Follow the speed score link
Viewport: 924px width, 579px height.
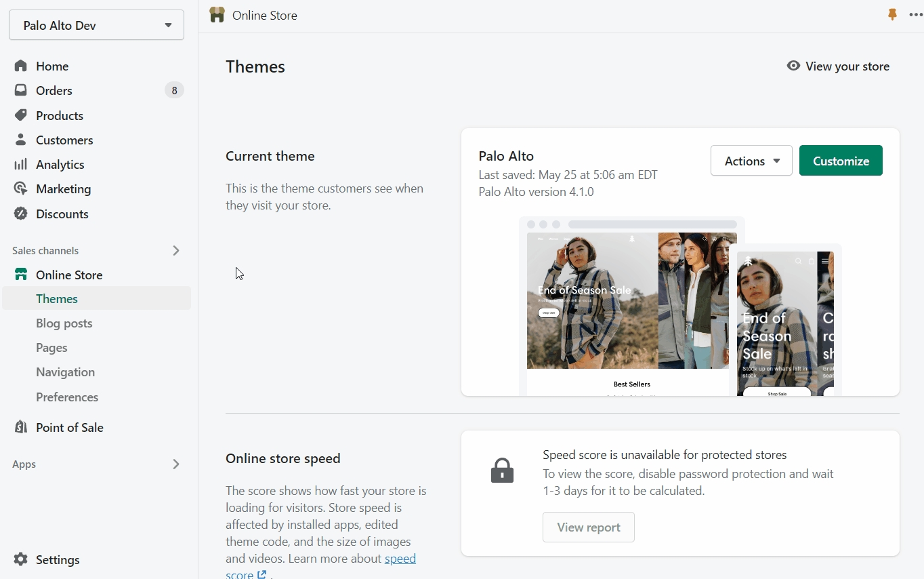point(400,559)
